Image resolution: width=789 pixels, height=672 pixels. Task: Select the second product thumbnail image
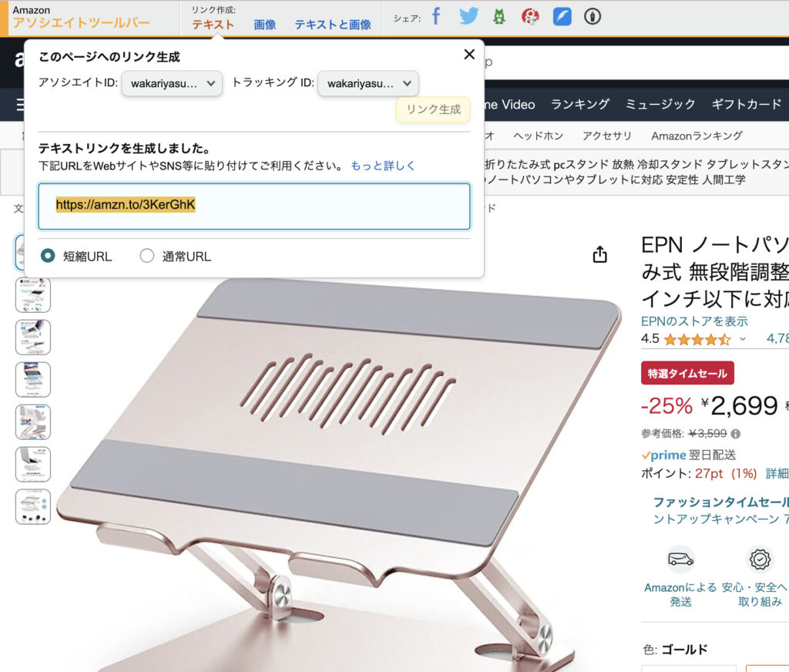pos(33,295)
